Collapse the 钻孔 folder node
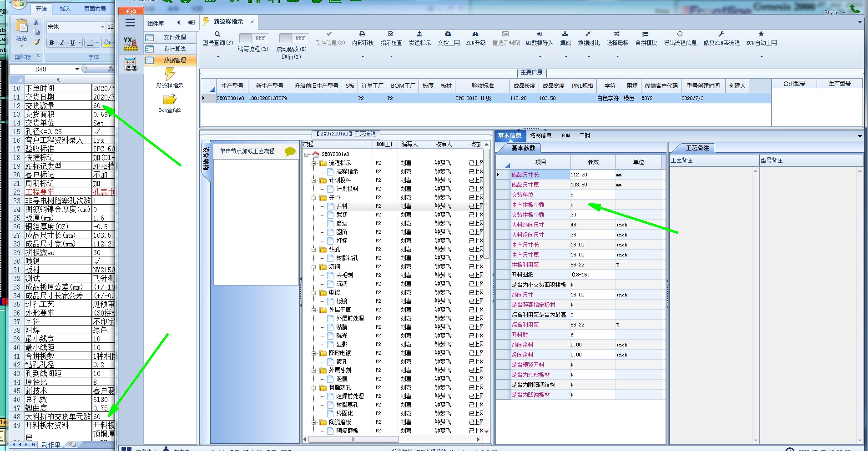Viewport: 868px width, 451px height. [x=314, y=250]
